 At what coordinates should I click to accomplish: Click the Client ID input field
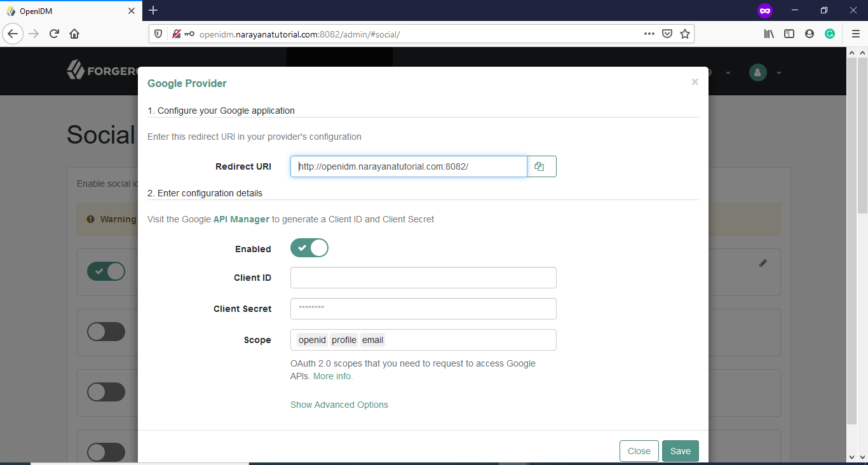423,278
